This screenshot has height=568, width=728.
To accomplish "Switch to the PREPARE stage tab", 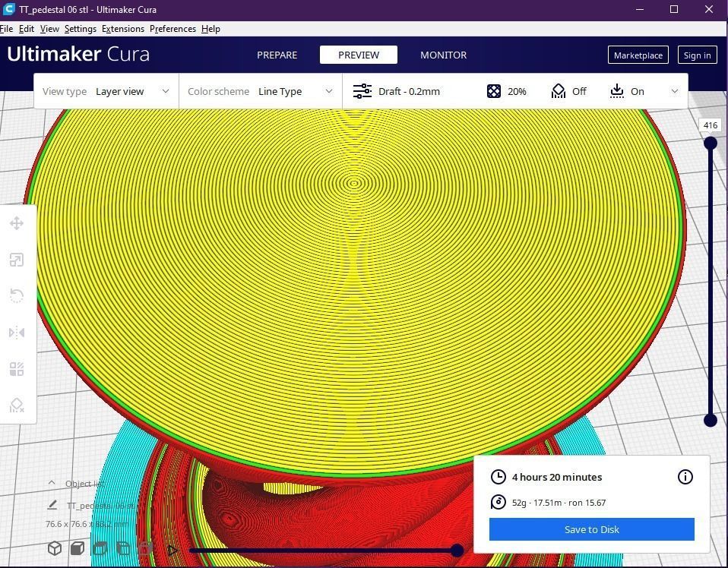I will [x=277, y=55].
